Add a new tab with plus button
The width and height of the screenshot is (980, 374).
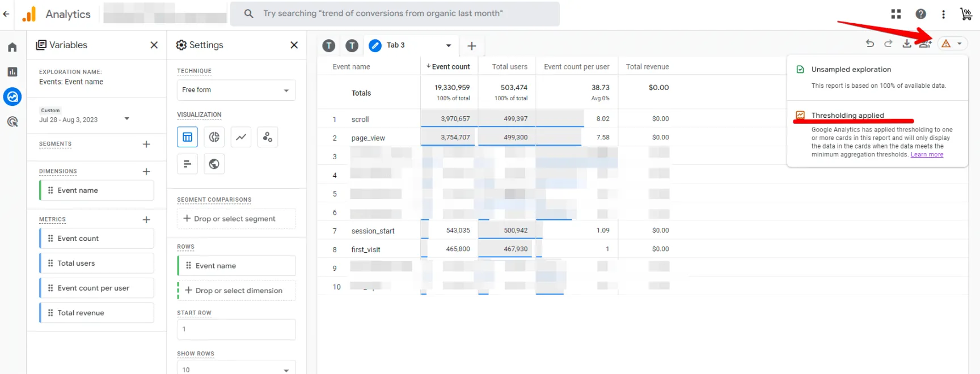tap(471, 46)
